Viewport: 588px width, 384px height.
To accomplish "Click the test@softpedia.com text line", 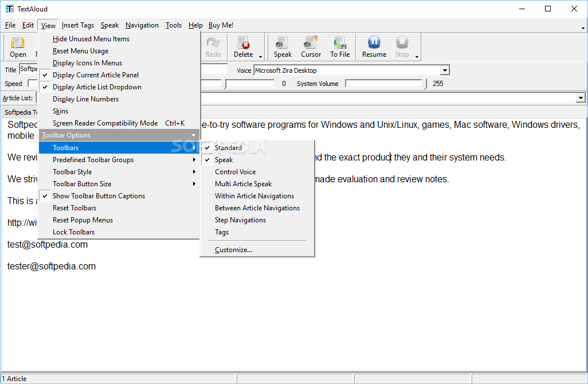I will click(47, 245).
